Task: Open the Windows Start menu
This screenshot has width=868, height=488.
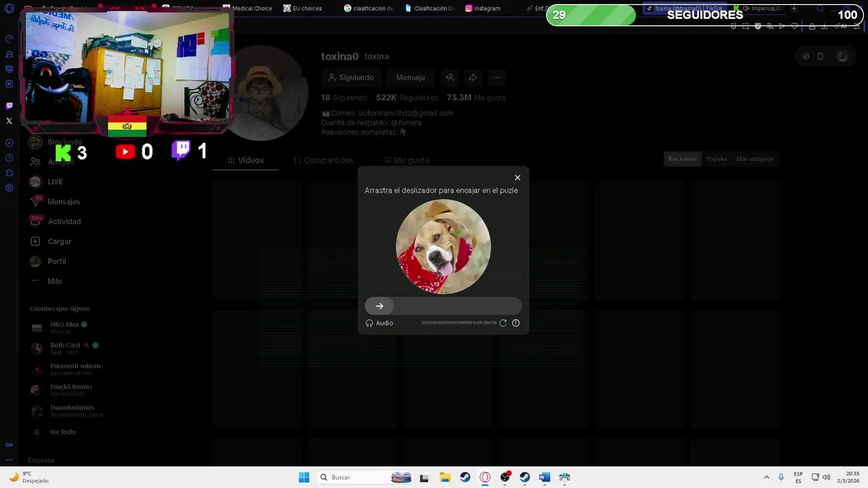Action: pyautogui.click(x=304, y=477)
